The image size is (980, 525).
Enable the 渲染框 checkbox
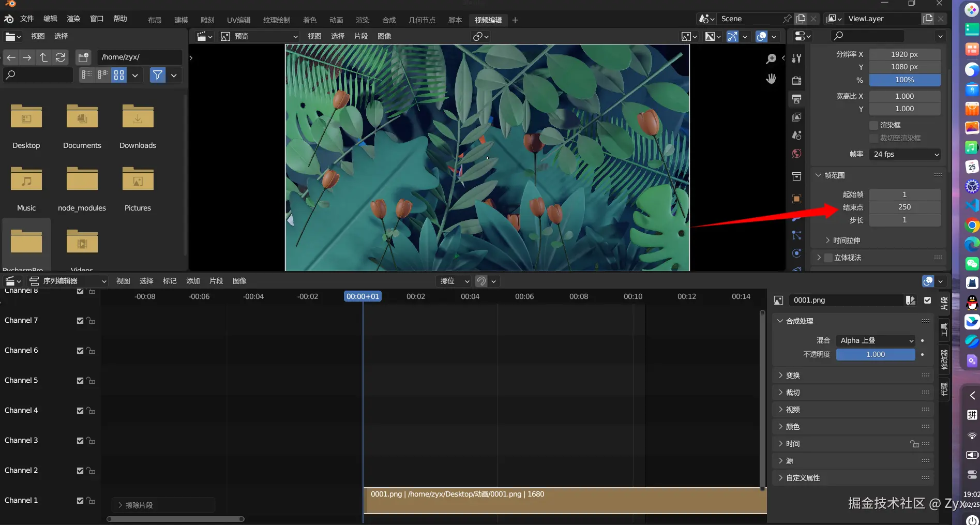874,125
